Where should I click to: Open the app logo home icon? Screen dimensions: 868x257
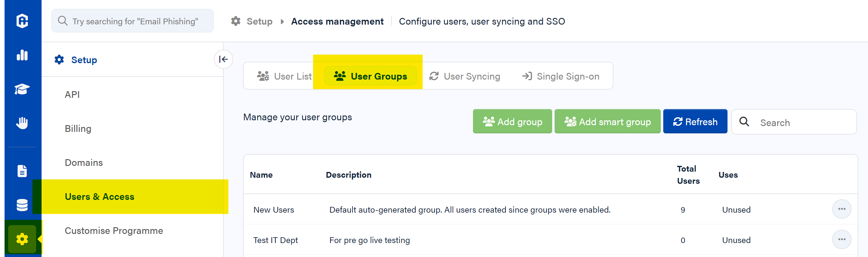22,21
